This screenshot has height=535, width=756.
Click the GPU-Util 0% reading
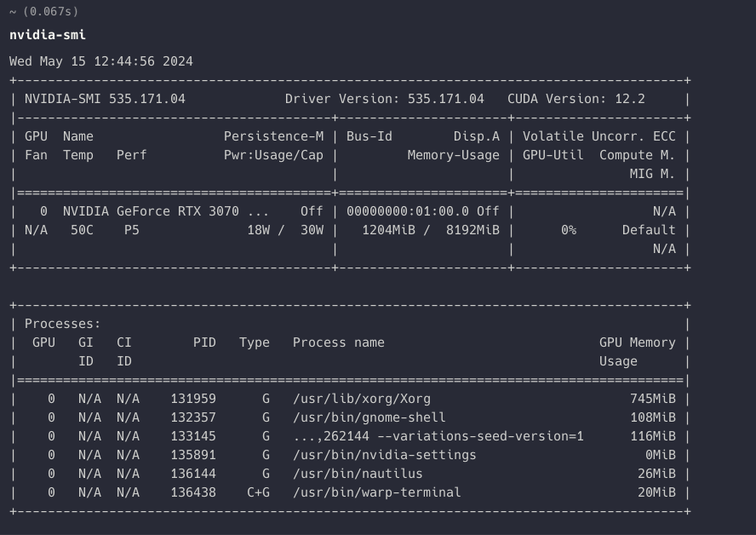571,229
